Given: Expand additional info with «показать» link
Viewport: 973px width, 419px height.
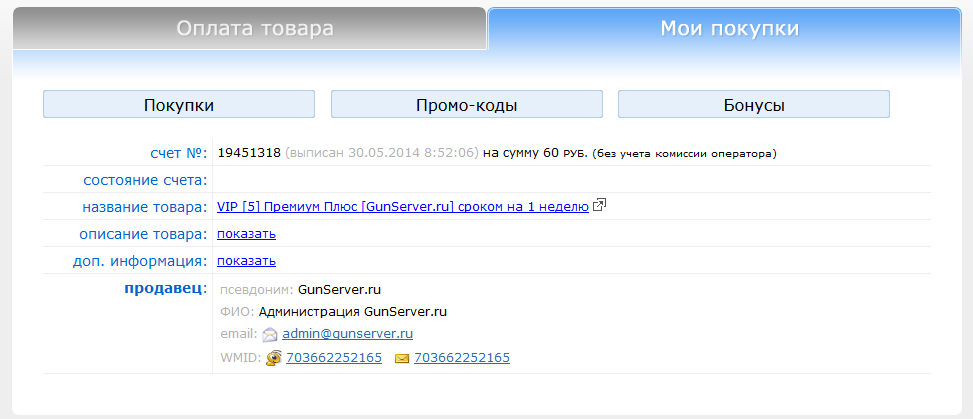Looking at the screenshot, I should tap(246, 261).
